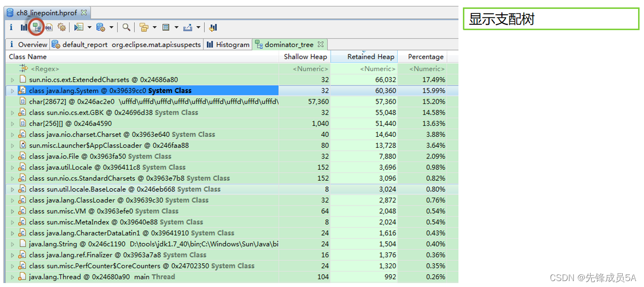Select the dominator_tree tab
The width and height of the screenshot is (644, 287).
pyautogui.click(x=290, y=44)
